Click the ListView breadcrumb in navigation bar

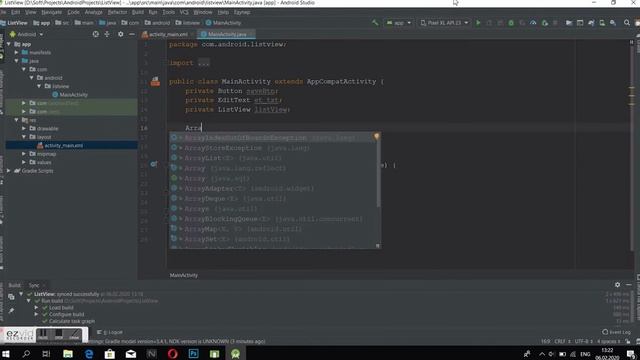[x=14, y=23]
